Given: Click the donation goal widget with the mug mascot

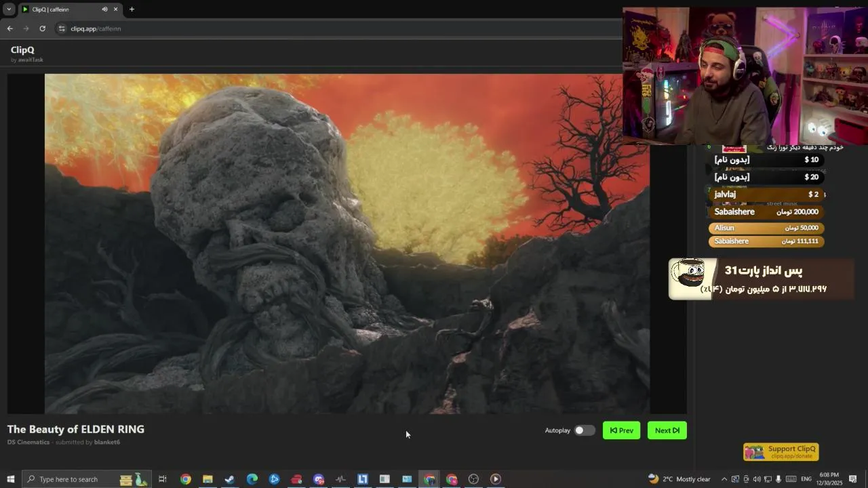Looking at the screenshot, I should (x=761, y=279).
